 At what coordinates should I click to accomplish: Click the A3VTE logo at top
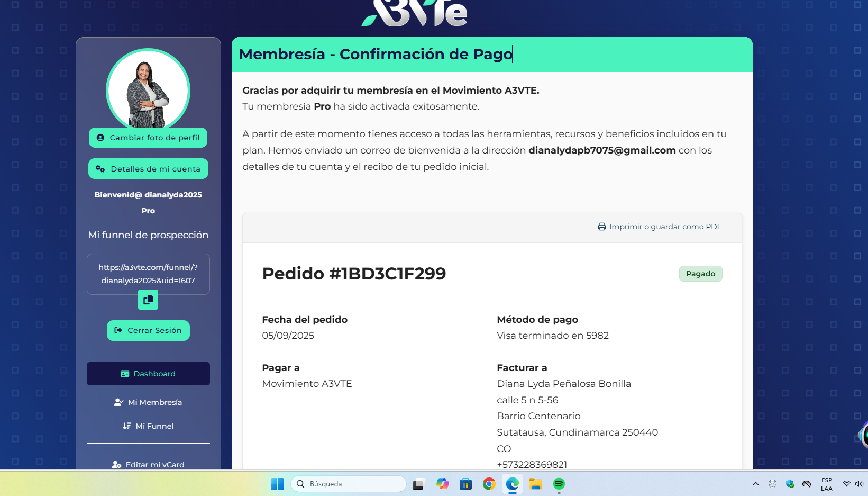(415, 13)
